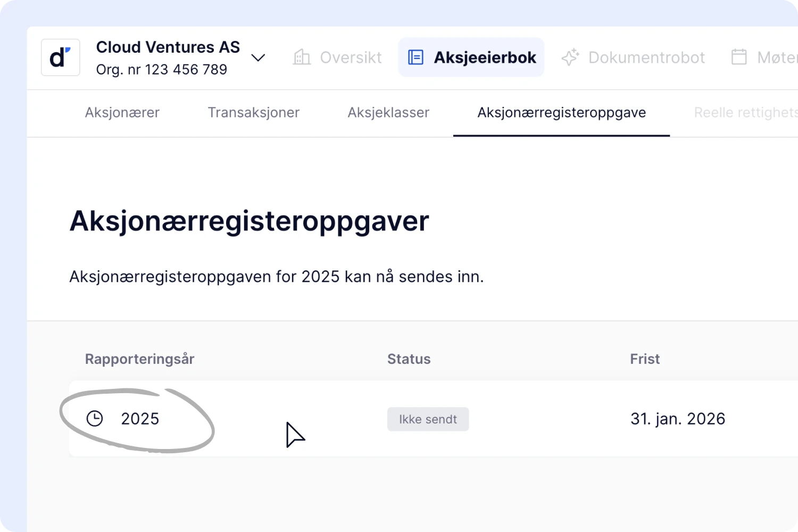Click the Dokumentrobot sparkle icon
Screen dimensions: 798x532
(570, 57)
